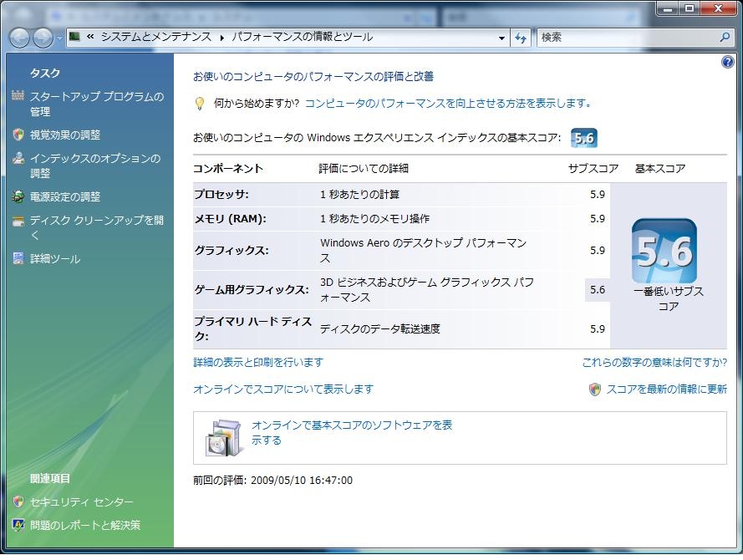Click the 検索 search input field
The image size is (743, 560).
click(628, 37)
